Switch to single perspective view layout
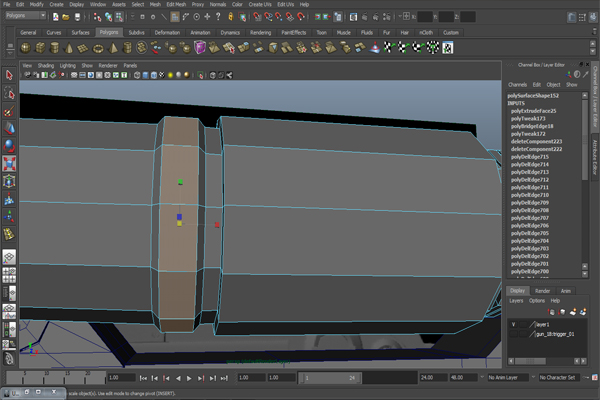600x400 pixels. point(9,257)
